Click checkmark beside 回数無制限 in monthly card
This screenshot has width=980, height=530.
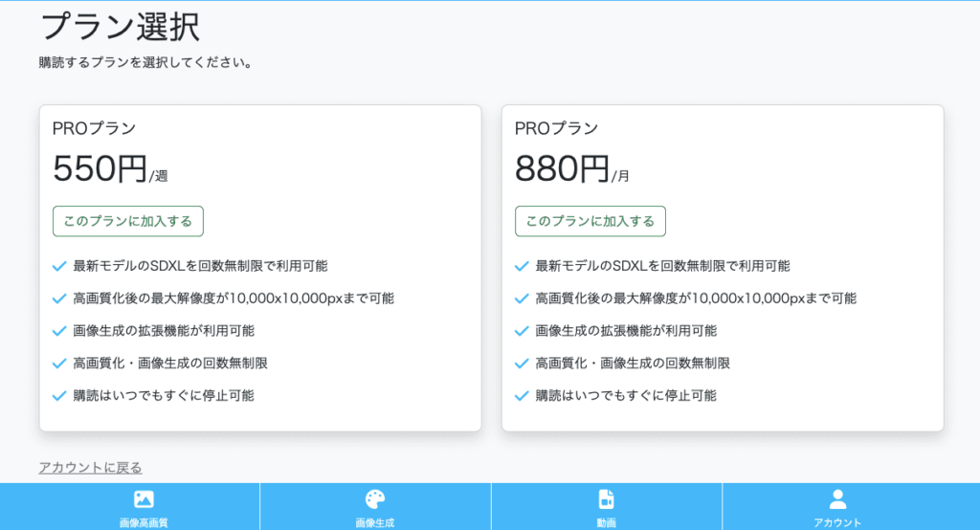(522, 364)
